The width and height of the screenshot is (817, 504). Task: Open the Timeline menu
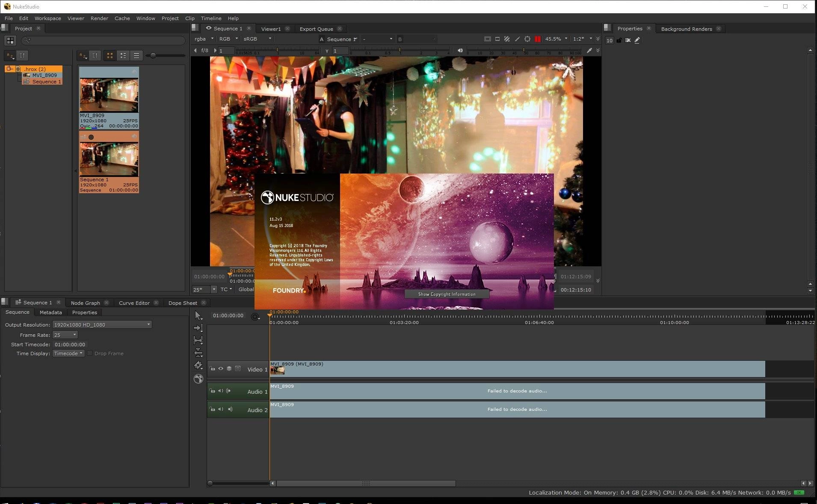[211, 18]
